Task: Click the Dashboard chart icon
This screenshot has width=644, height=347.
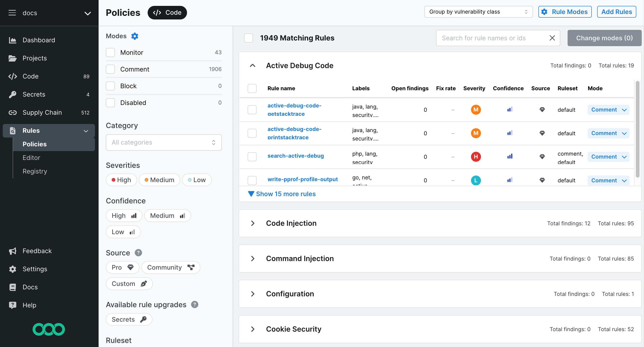Action: [12, 40]
